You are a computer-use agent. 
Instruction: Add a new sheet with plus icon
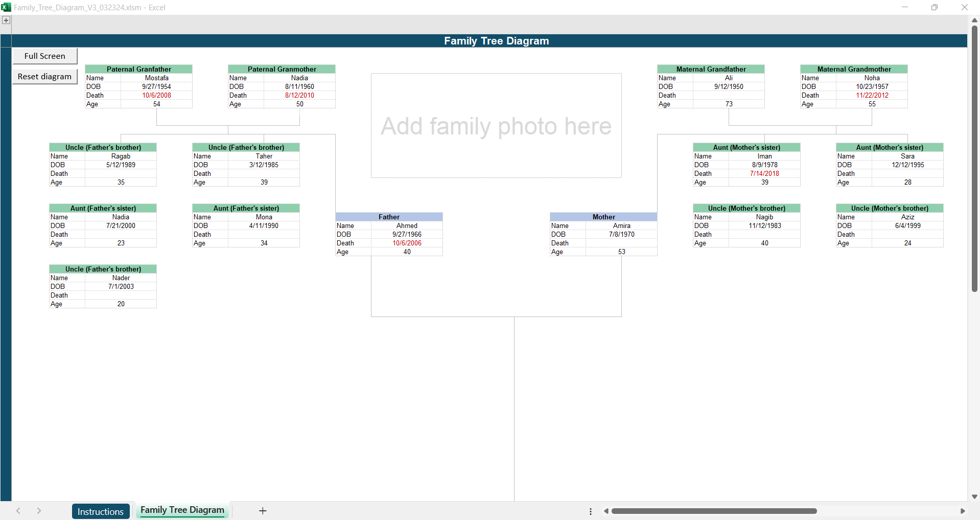(x=263, y=511)
